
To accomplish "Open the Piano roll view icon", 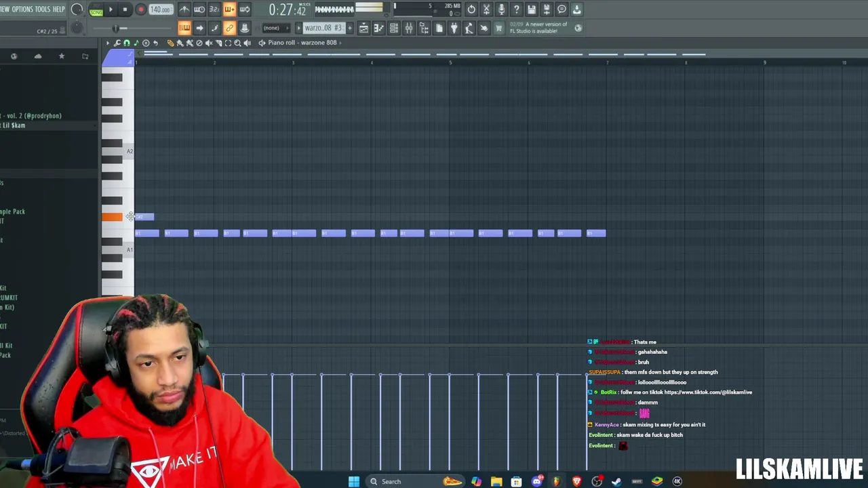I will (378, 28).
